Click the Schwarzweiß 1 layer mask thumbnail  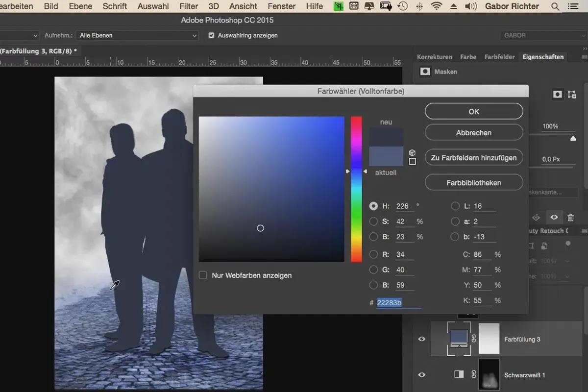(x=489, y=374)
